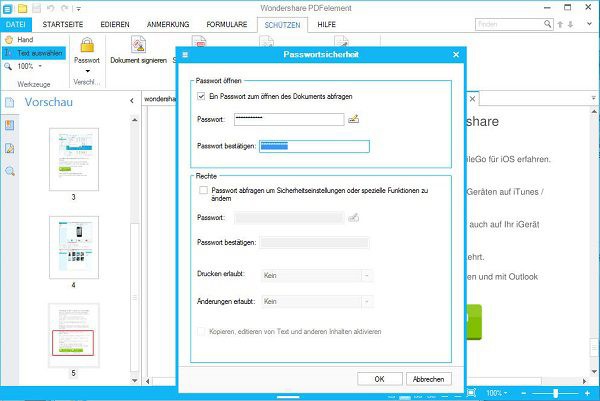Click the application menu icon top-left
The image size is (600, 401).
(x=7, y=8)
